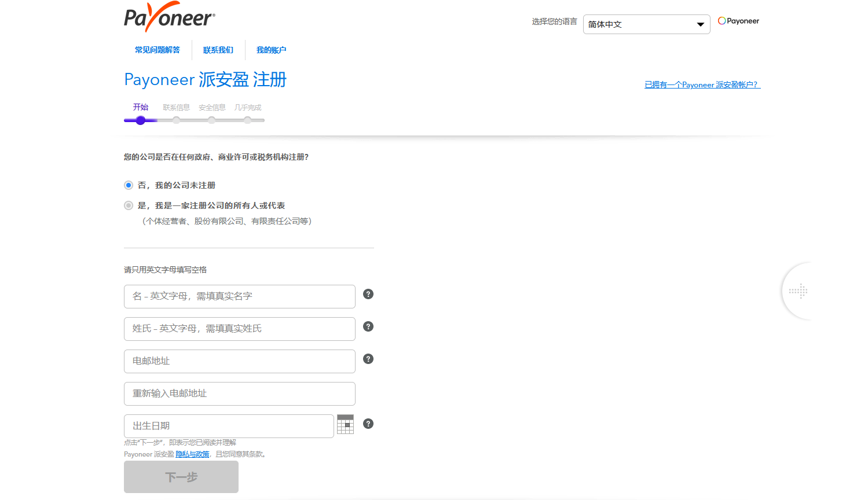Image resolution: width=868 pixels, height=500 pixels.
Task: Click the 选择您的语言 label
Action: (x=555, y=21)
